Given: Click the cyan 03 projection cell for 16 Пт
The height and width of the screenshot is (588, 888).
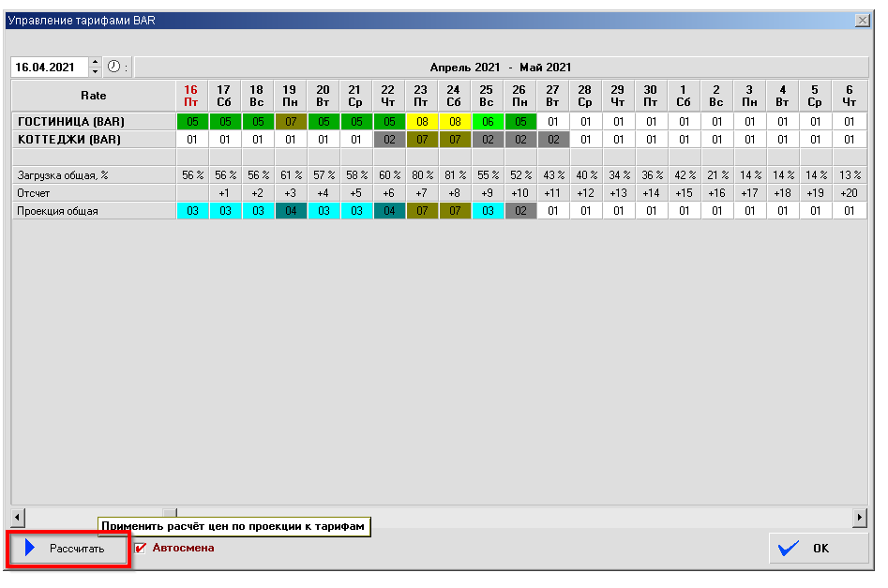Looking at the screenshot, I should pos(191,211).
